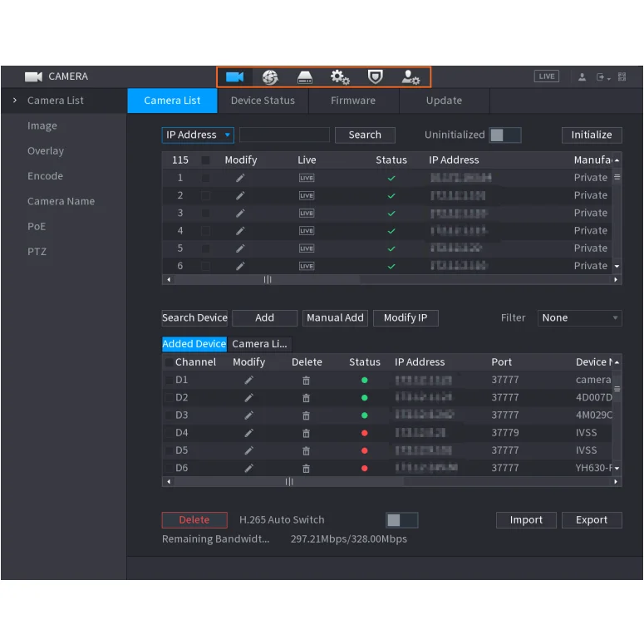Click the Initialize button

point(592,135)
